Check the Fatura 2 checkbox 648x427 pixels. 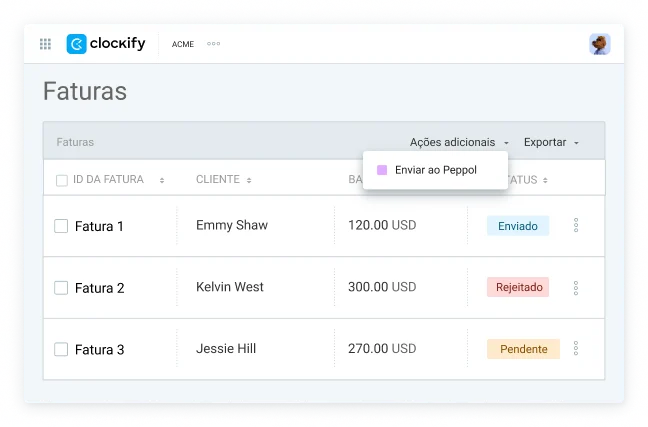tap(61, 288)
